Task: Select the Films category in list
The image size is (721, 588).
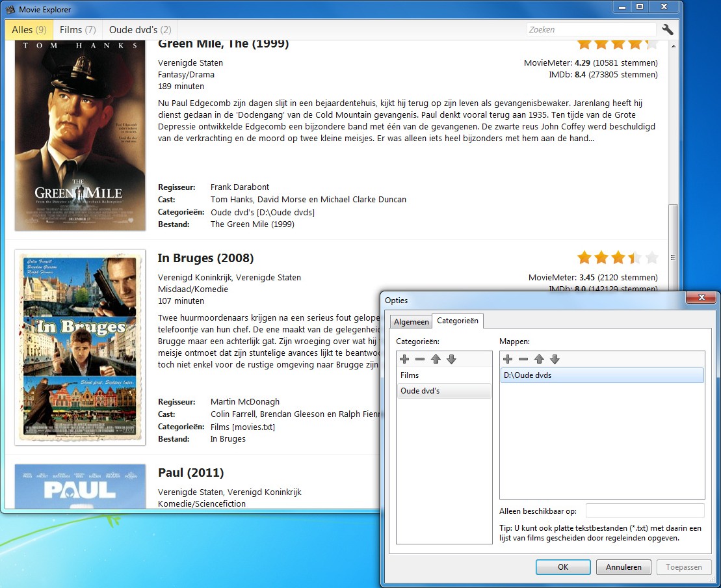Action: pyautogui.click(x=444, y=375)
